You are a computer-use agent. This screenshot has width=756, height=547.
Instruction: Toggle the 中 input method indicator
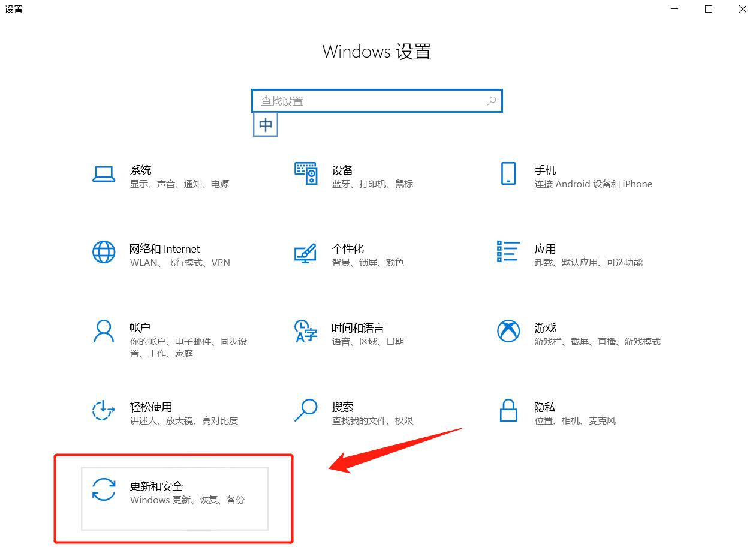266,125
